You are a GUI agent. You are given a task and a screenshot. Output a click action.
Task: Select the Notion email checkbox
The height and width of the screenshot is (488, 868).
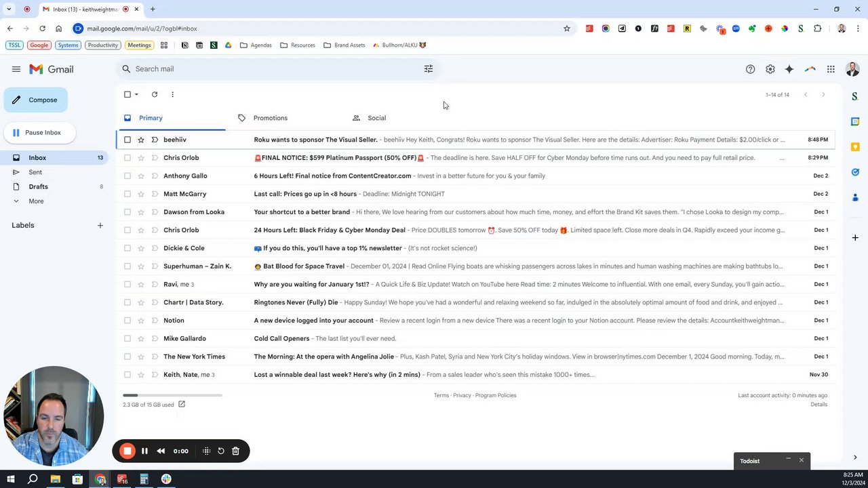click(x=127, y=321)
